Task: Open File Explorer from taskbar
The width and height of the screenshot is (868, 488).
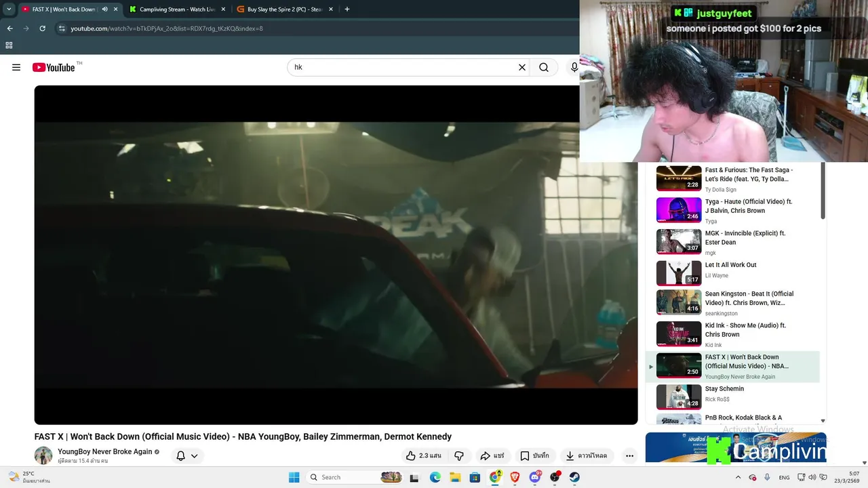Action: pos(455,477)
